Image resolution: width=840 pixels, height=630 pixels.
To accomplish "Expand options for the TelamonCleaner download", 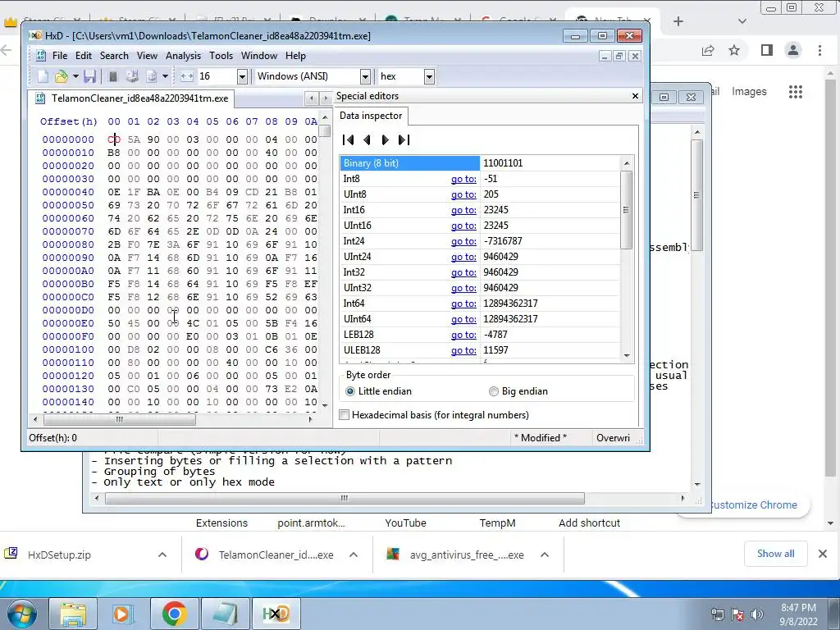I will tap(354, 555).
